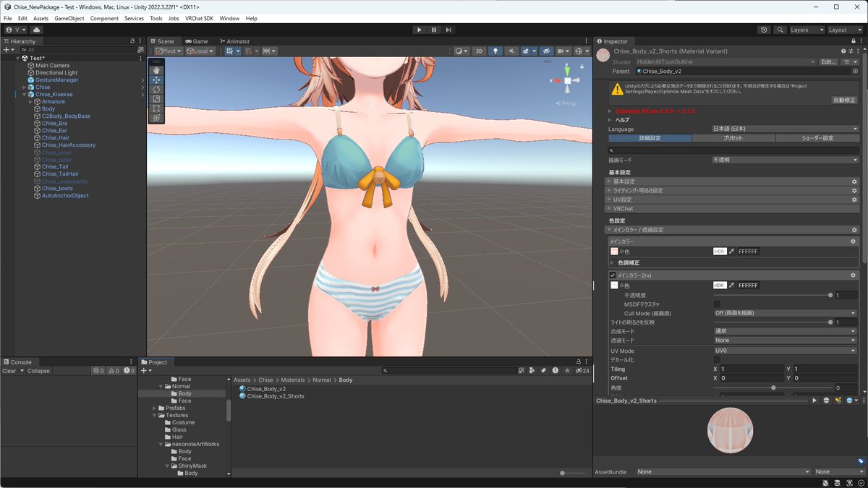Adjust 角度 angle slider
The height and width of the screenshot is (488, 868).
773,388
